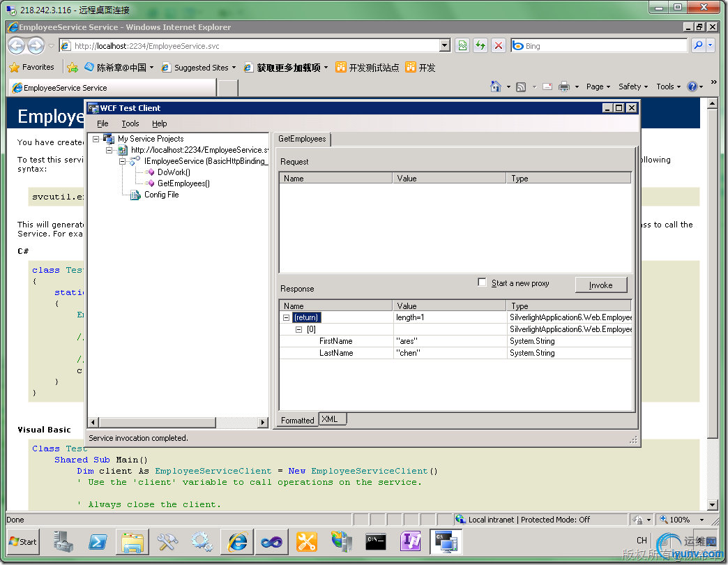Click the WCF Test Client taskbar icon
The image size is (728, 565).
coord(446,542)
